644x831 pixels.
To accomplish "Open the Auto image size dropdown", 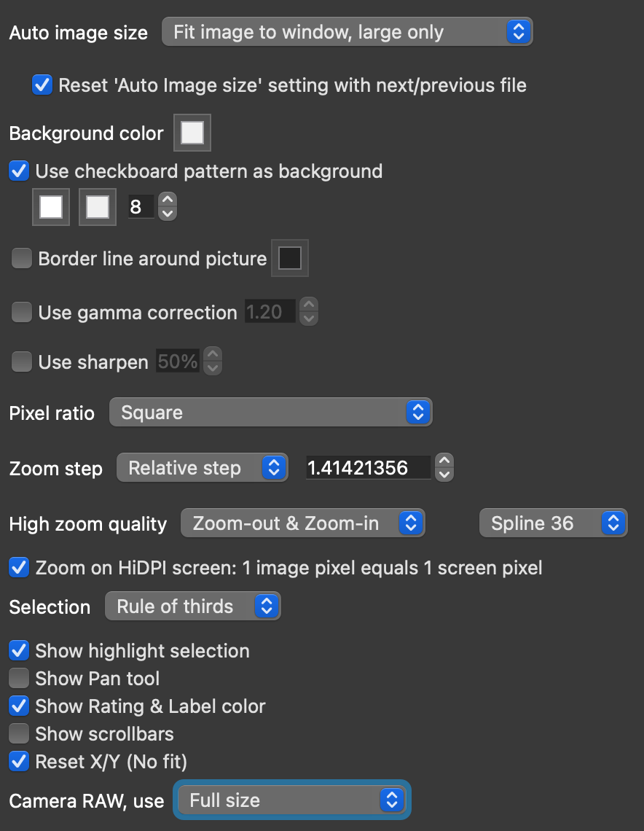I will tap(347, 32).
